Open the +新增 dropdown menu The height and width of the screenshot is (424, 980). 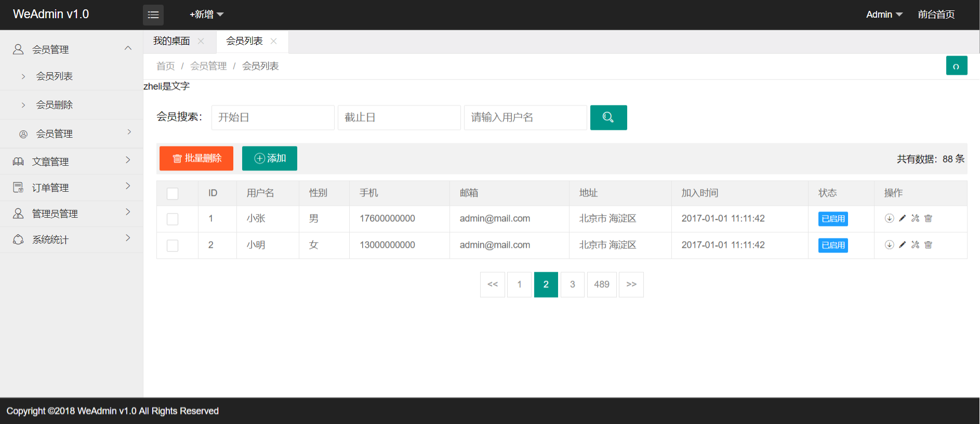(x=206, y=15)
